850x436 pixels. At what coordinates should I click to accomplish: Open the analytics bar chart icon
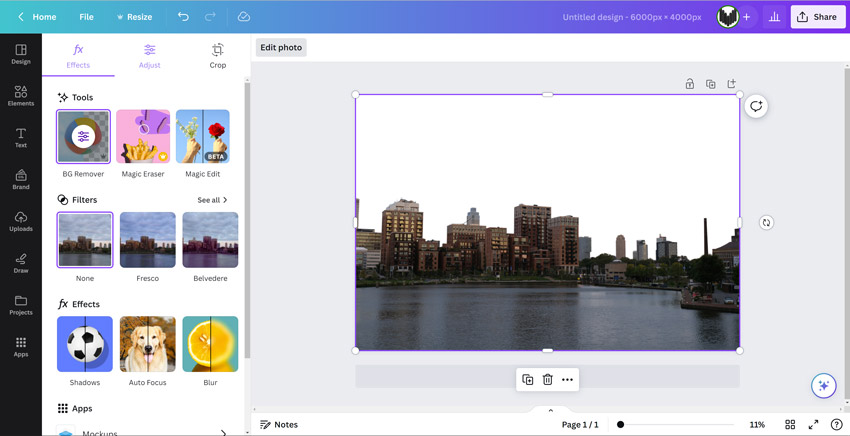coord(774,17)
